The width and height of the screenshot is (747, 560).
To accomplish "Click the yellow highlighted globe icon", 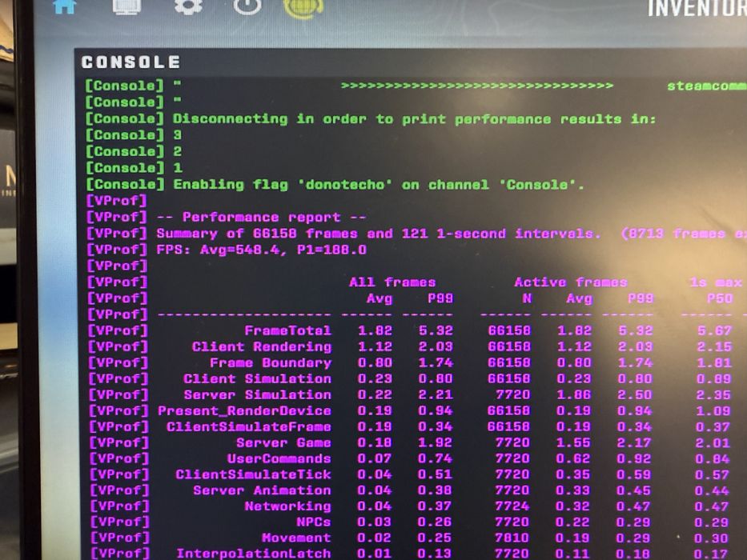I will (x=303, y=8).
